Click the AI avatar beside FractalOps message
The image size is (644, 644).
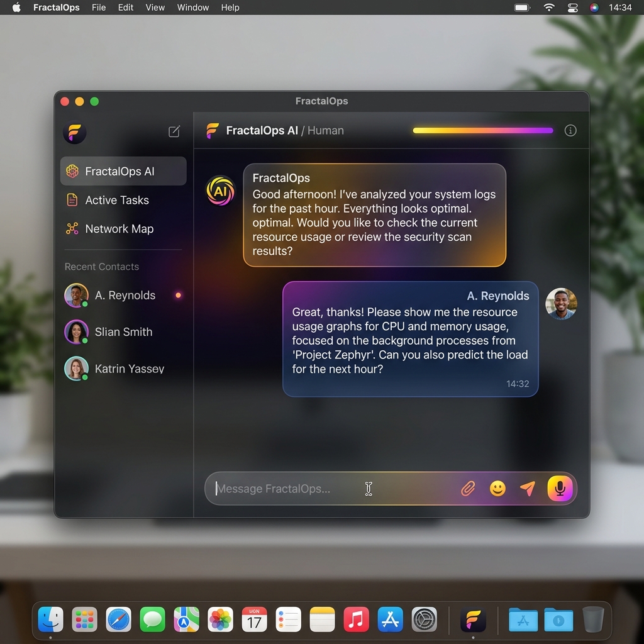221,191
